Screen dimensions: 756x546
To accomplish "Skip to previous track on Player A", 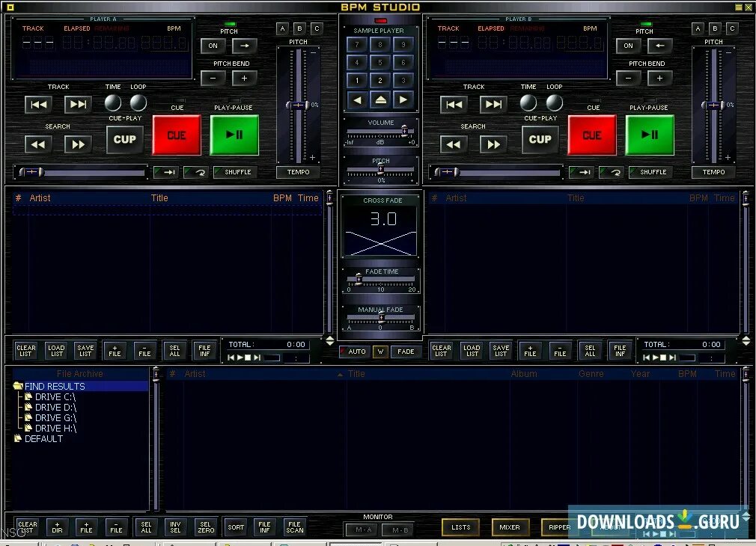I will 39,105.
